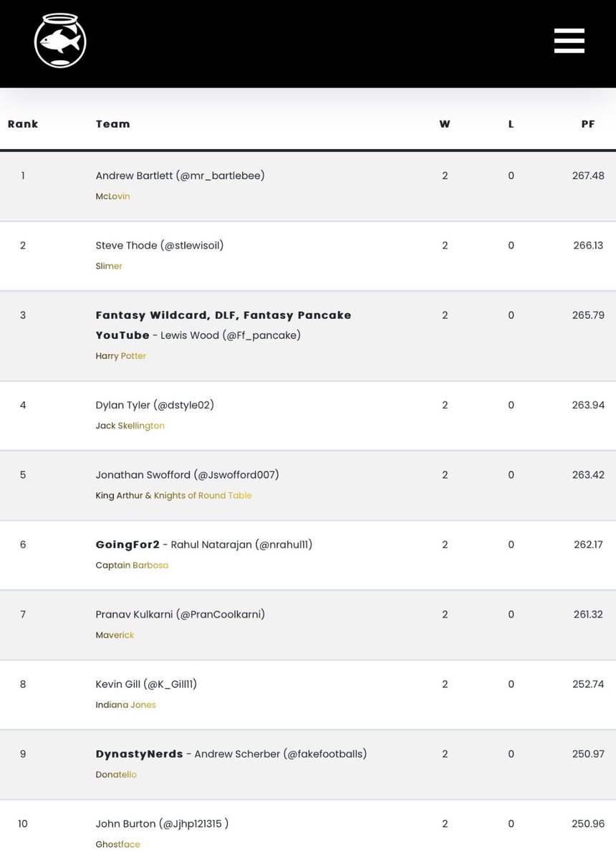Open the Maverick league link

click(x=115, y=635)
